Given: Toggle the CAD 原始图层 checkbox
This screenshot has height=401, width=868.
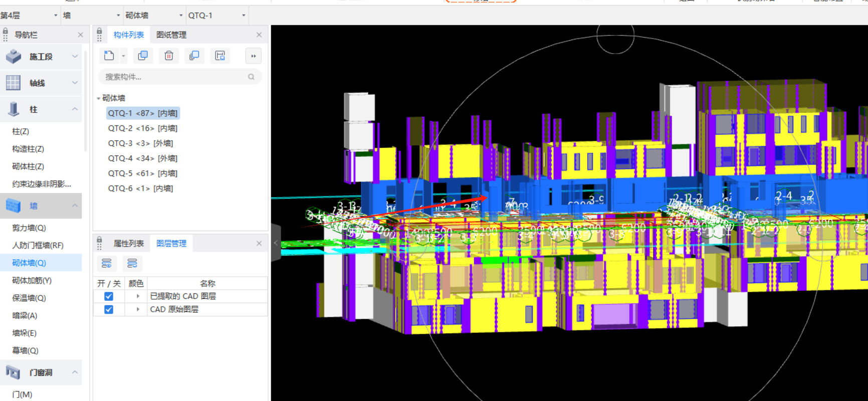Looking at the screenshot, I should point(108,309).
